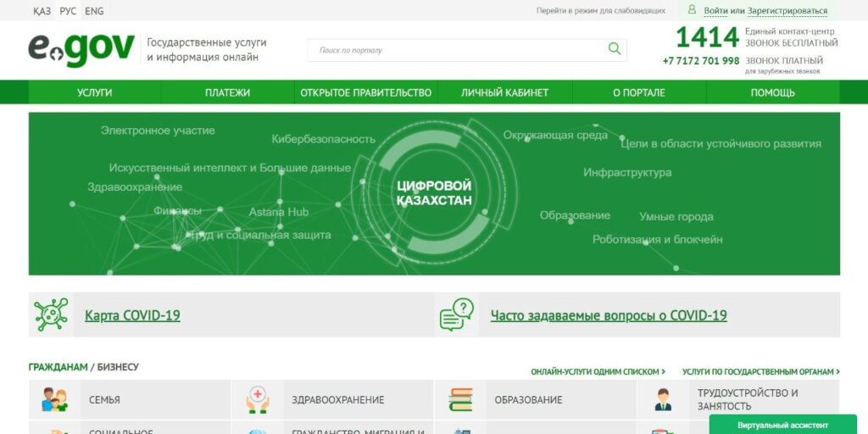Click Умные города banner label
Screen dimensions: 868x434
coord(676,216)
